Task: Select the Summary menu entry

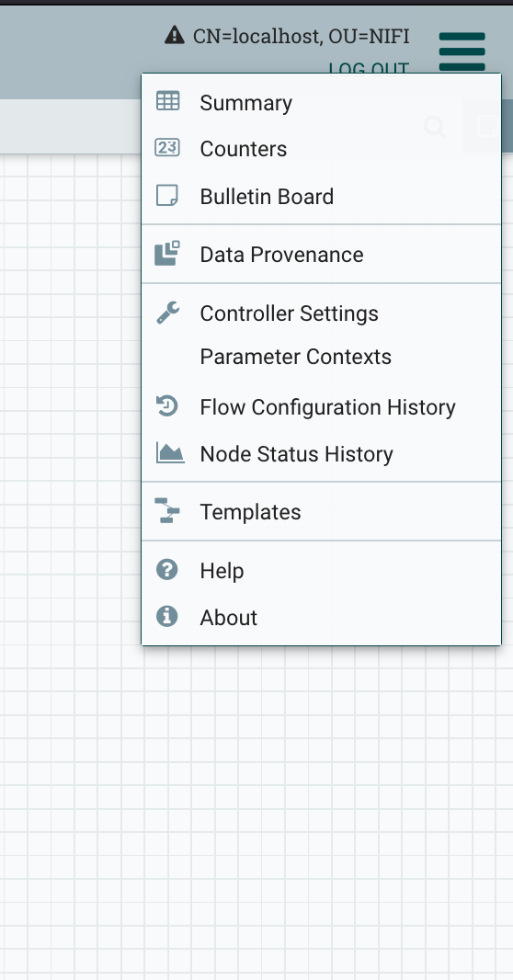Action: pos(321,102)
